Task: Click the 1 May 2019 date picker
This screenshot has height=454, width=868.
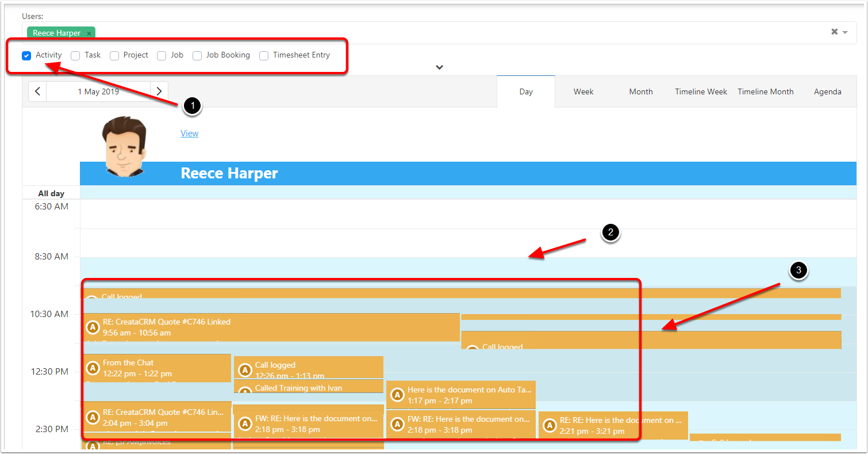Action: 98,91
